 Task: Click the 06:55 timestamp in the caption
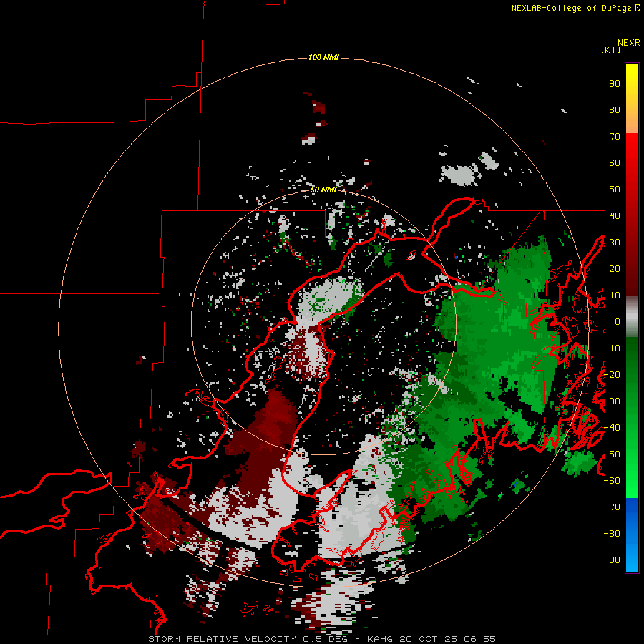(x=479, y=639)
